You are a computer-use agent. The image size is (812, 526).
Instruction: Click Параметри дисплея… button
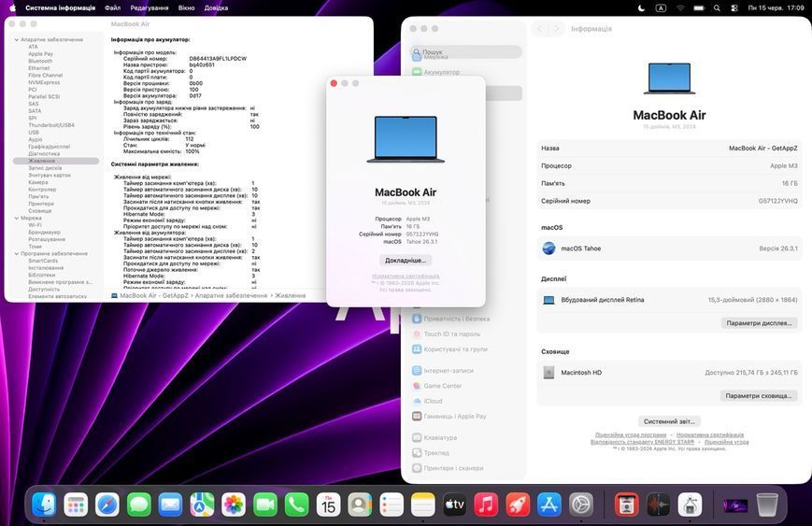click(x=759, y=323)
